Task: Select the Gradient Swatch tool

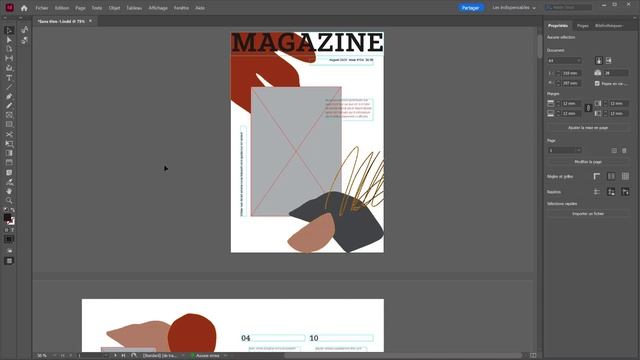Action: (x=9, y=153)
